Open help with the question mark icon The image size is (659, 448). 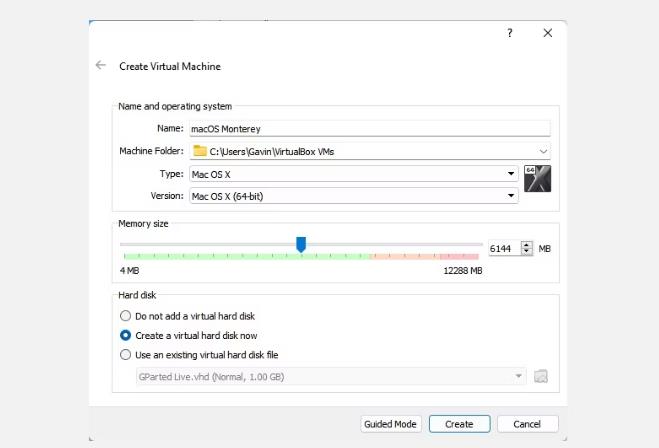[510, 33]
